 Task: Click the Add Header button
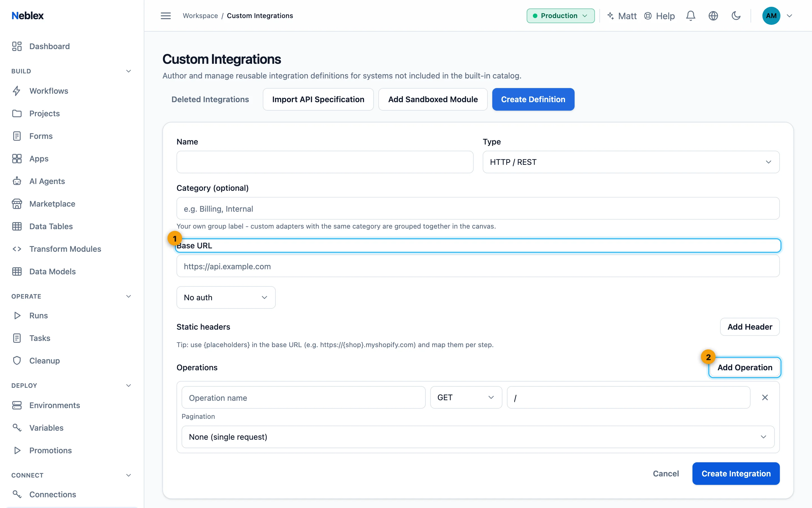[x=750, y=327]
